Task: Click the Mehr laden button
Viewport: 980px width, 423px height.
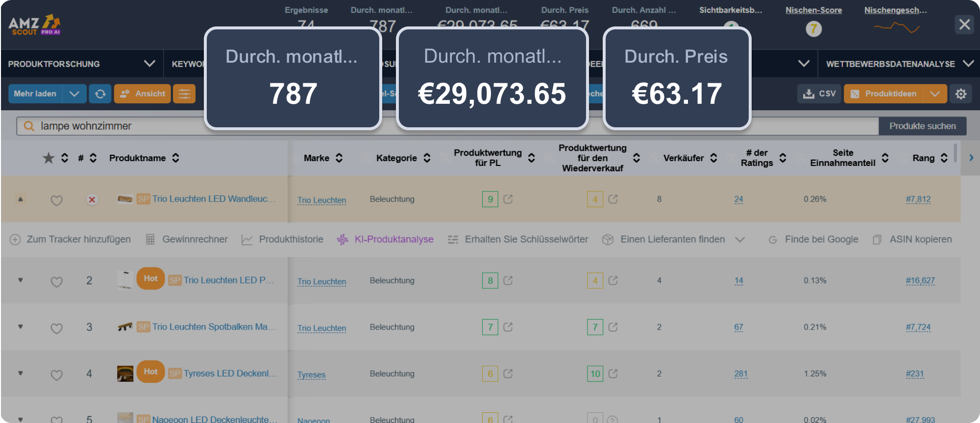Action: click(x=35, y=94)
